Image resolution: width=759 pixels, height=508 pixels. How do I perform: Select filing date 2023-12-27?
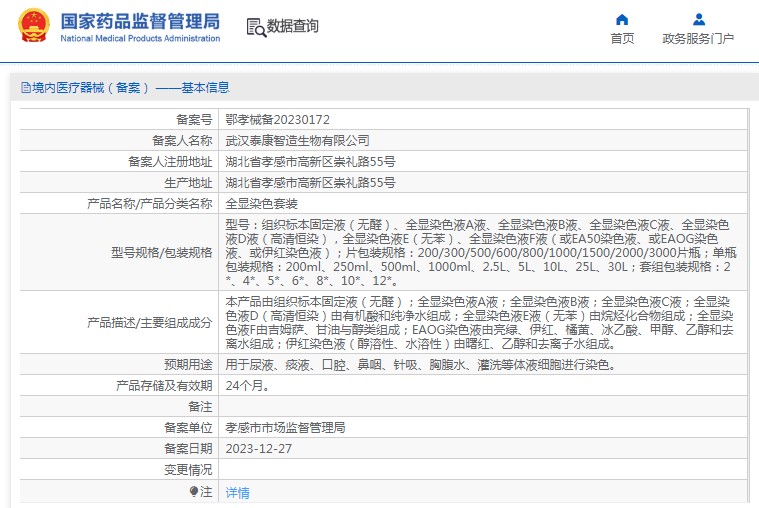point(258,448)
